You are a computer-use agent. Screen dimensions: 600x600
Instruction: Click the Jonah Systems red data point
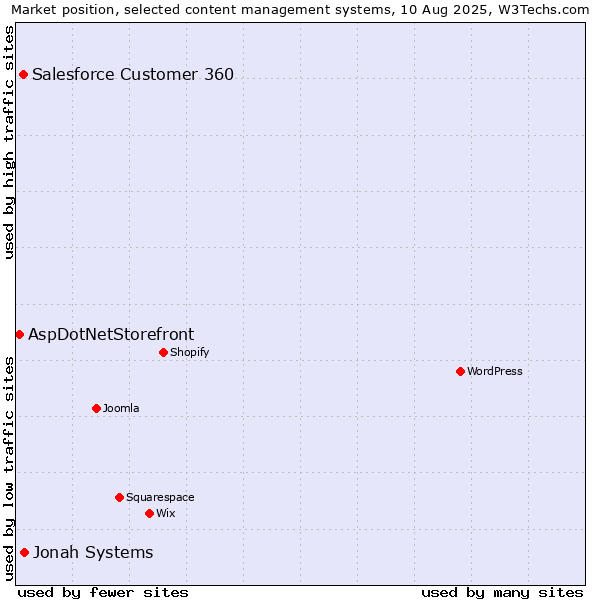pos(24,552)
